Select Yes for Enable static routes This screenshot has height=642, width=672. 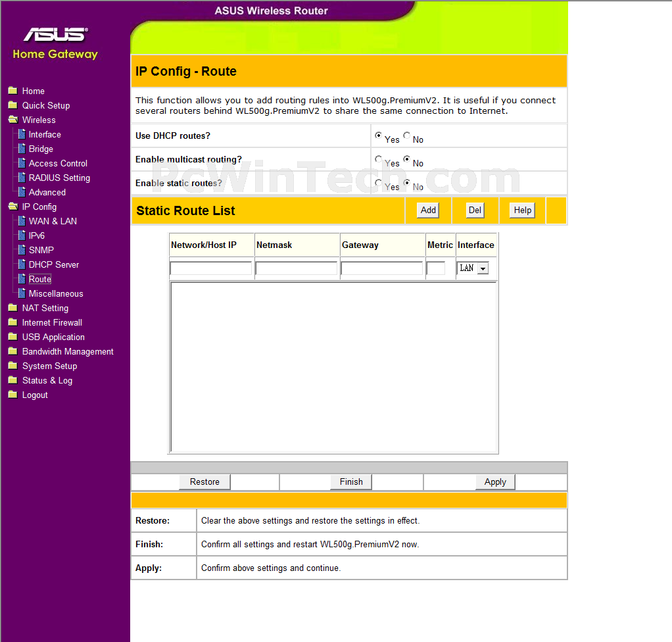click(378, 182)
